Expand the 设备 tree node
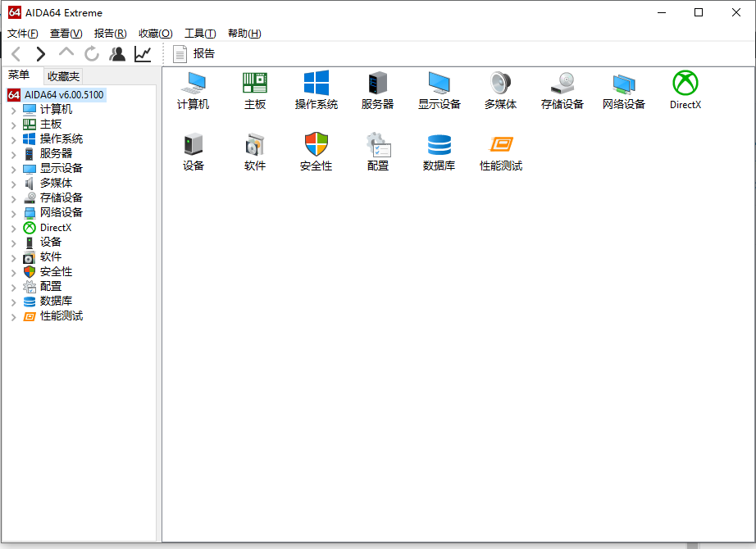The height and width of the screenshot is (549, 756). point(13,243)
